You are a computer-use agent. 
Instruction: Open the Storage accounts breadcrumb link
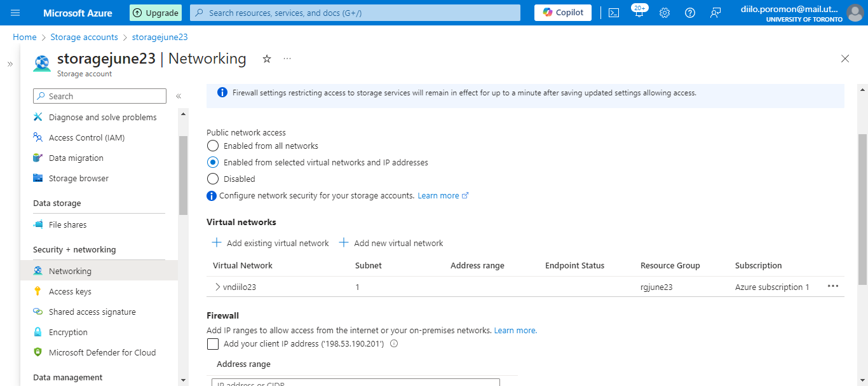tap(84, 38)
